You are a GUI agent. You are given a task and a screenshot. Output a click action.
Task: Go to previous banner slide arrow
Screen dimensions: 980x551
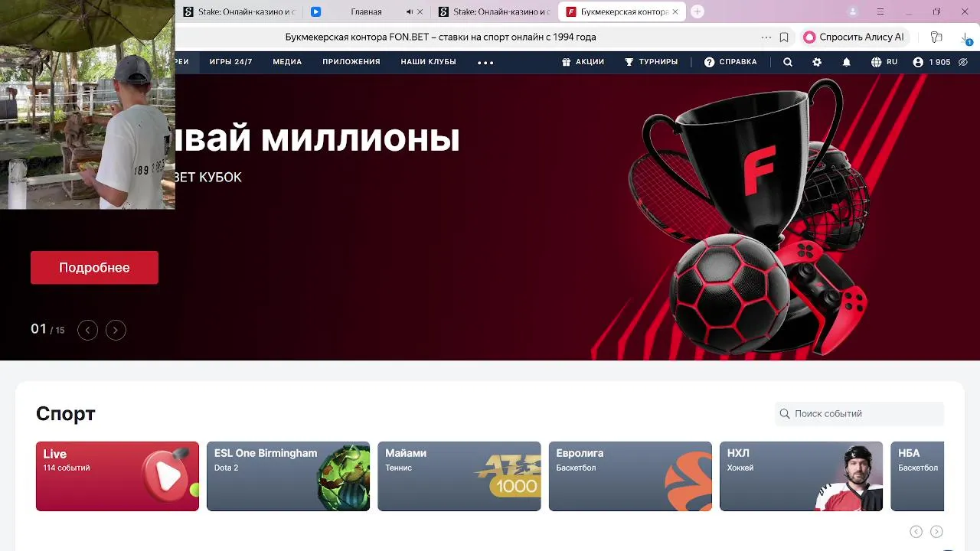(87, 330)
